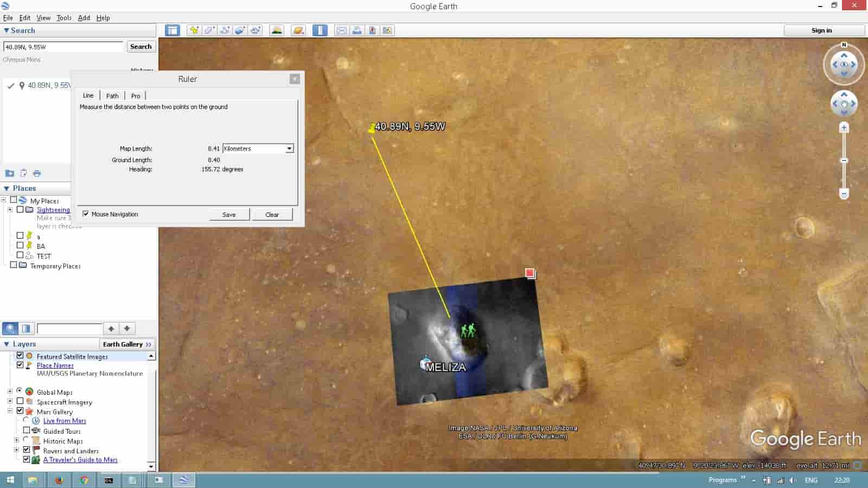Print using the toolbar printer icon
This screenshot has width=868, height=488.
click(x=357, y=30)
